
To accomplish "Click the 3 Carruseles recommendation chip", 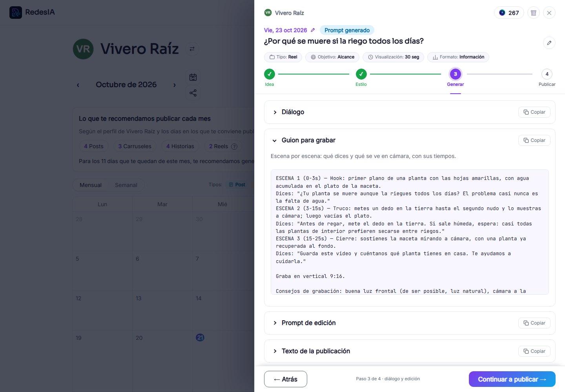I will tap(135, 146).
